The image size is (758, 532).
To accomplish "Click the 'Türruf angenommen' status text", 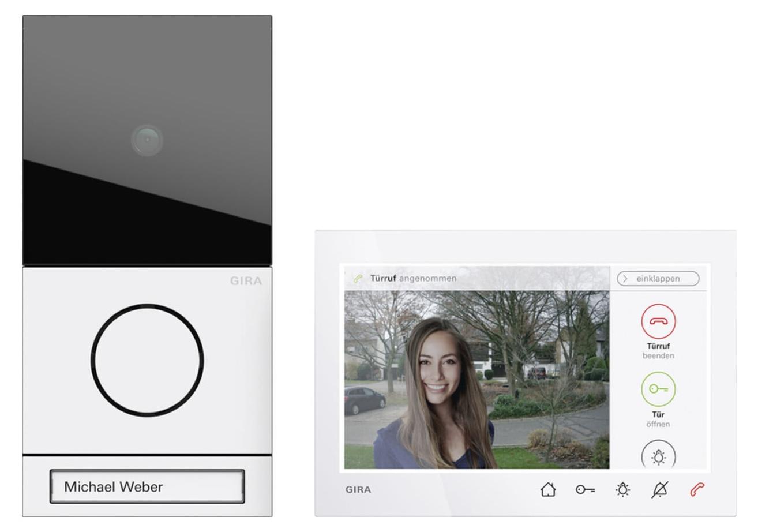I will [x=413, y=279].
